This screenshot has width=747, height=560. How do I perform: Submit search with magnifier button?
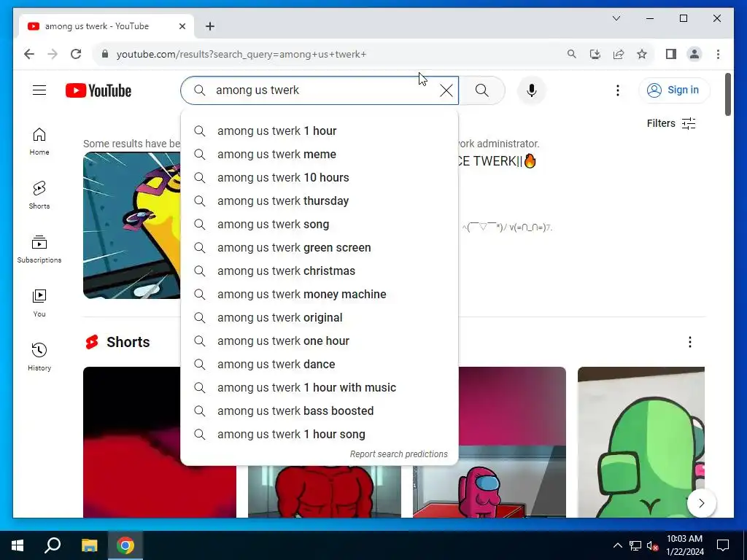coord(481,90)
